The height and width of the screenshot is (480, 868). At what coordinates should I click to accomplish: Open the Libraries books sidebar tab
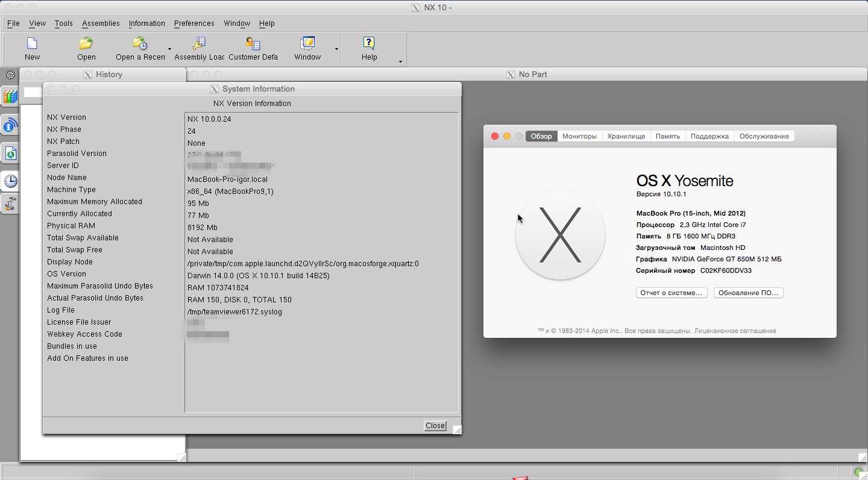[10, 96]
